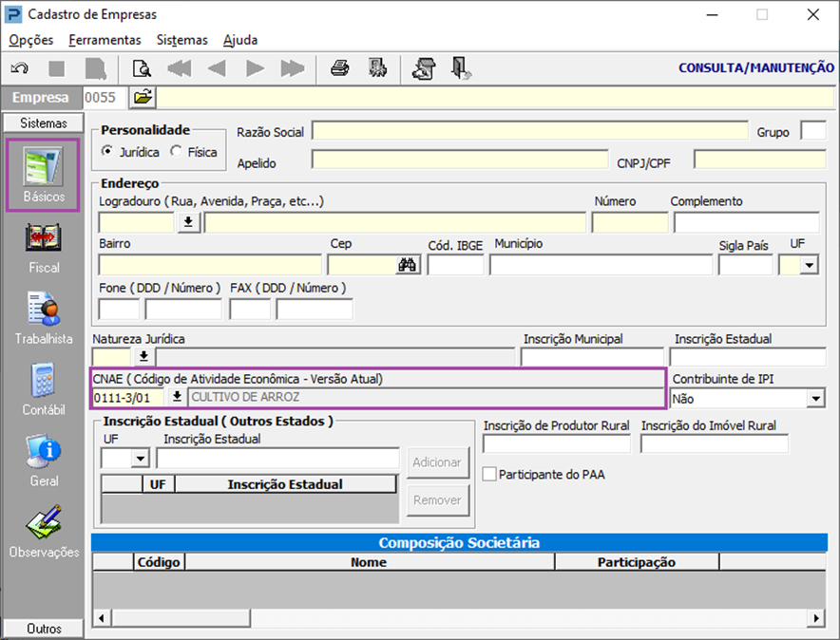
Task: Click the Remover button
Action: coord(437,500)
